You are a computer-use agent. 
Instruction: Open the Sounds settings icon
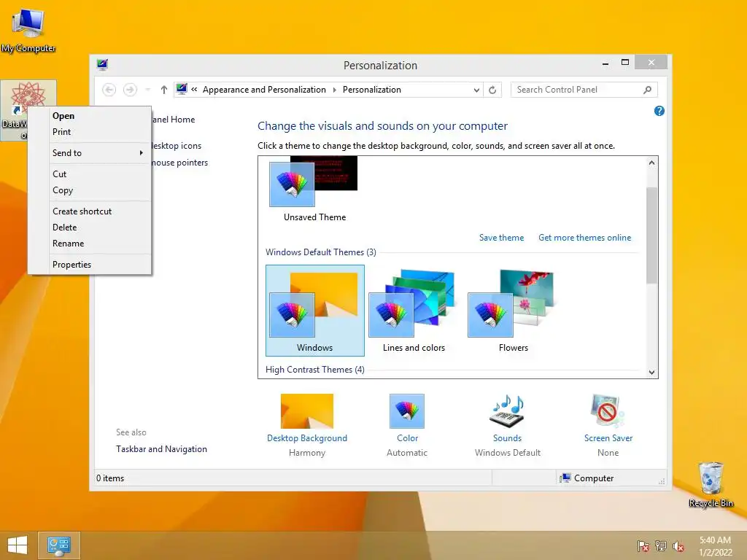click(x=507, y=411)
